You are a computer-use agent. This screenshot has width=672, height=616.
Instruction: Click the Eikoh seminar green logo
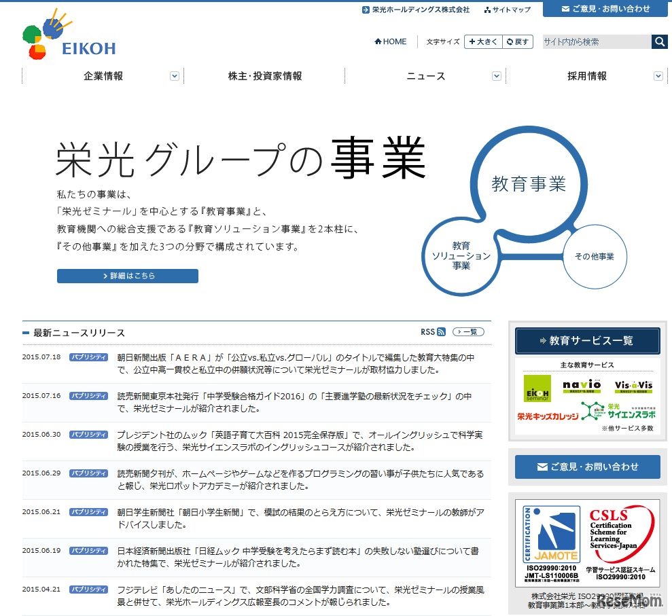[537, 388]
